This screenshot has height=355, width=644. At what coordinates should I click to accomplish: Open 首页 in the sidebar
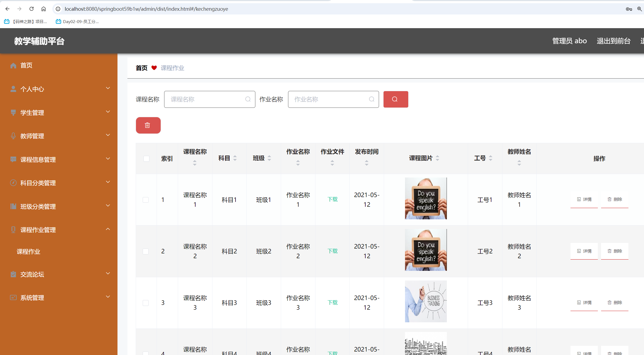pos(26,65)
